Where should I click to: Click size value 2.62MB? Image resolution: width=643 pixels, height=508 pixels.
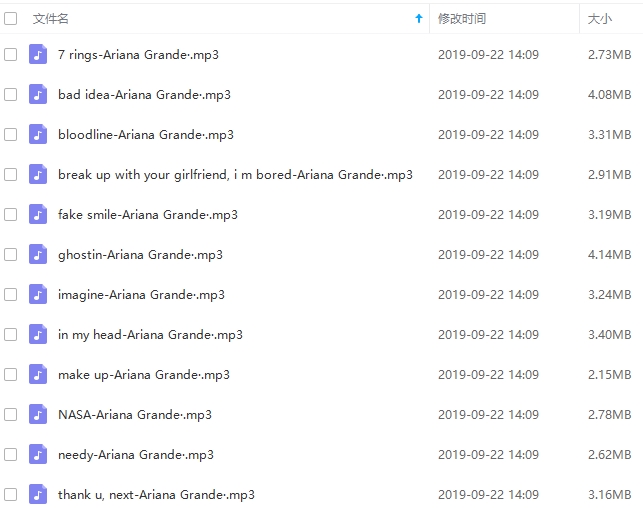coord(609,454)
